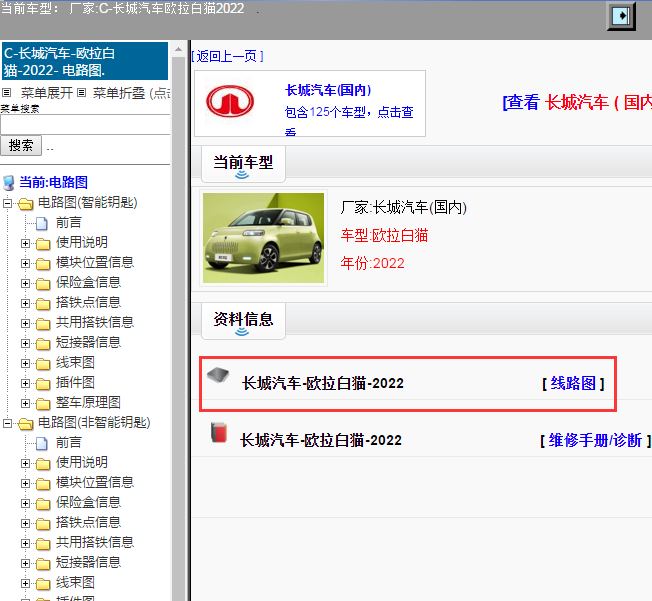This screenshot has height=601, width=652.
Task: Expand first 线束图 folder
Action: coord(25,363)
